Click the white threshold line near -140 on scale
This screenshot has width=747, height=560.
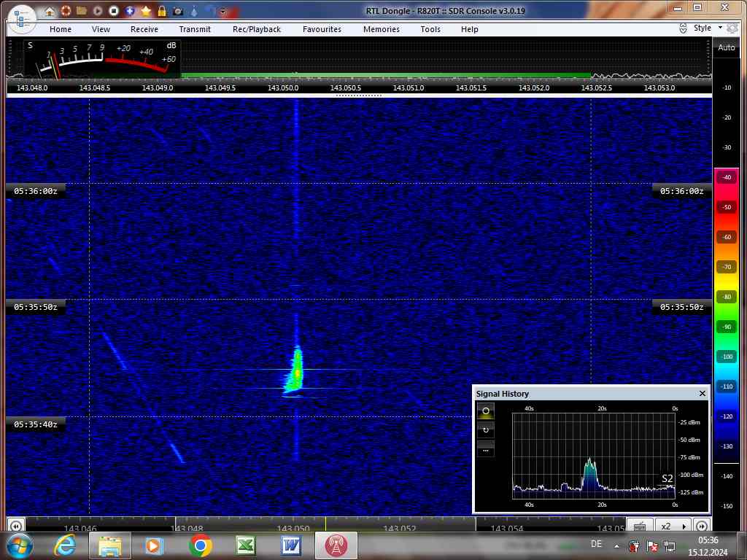tap(727, 463)
